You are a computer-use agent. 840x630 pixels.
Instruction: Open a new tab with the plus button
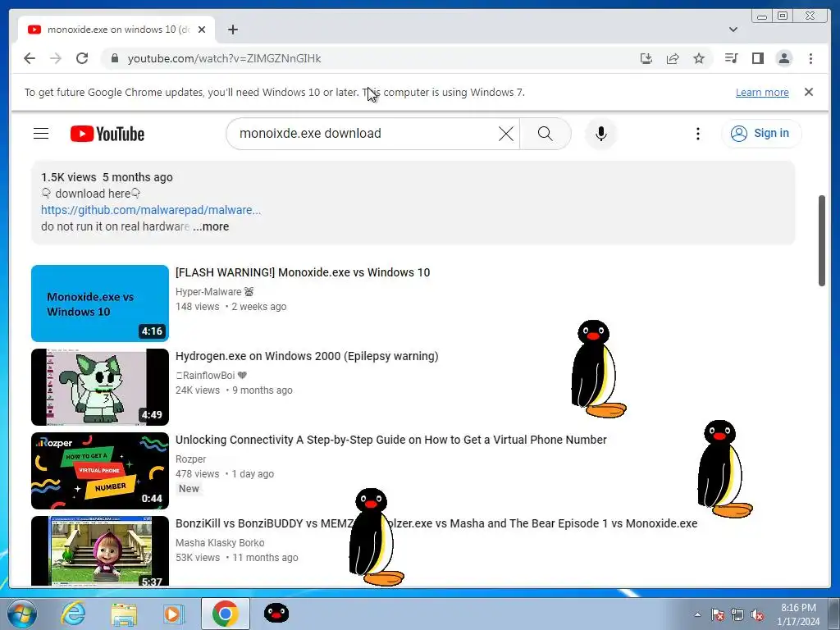click(x=232, y=30)
